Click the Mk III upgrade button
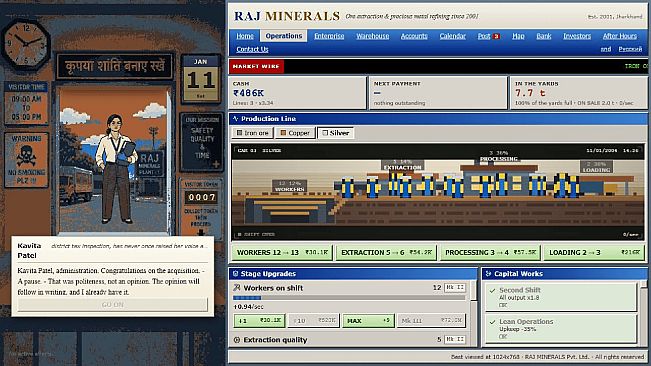The height and width of the screenshot is (366, 651). tap(431, 320)
